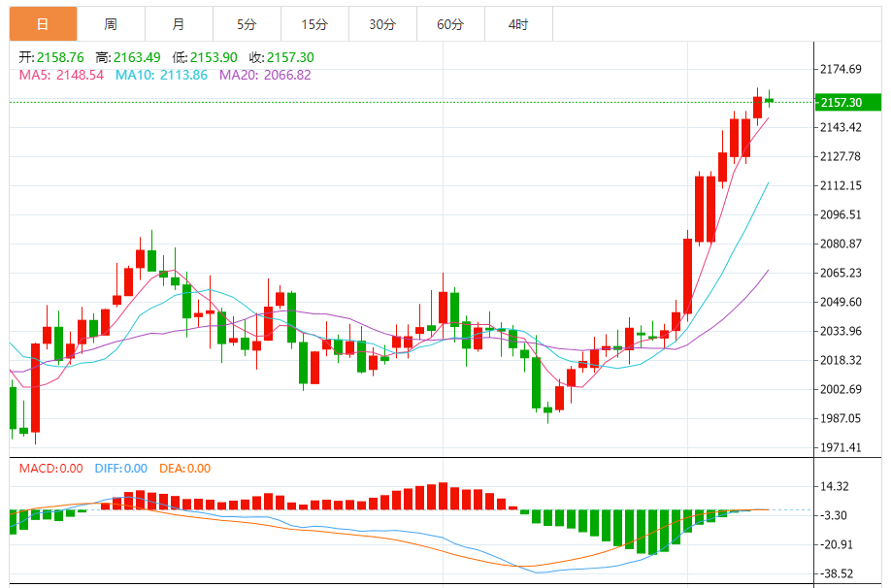This screenshot has height=588, width=891.
Task: Click the 2112.15 price axis label
Action: pyautogui.click(x=841, y=185)
